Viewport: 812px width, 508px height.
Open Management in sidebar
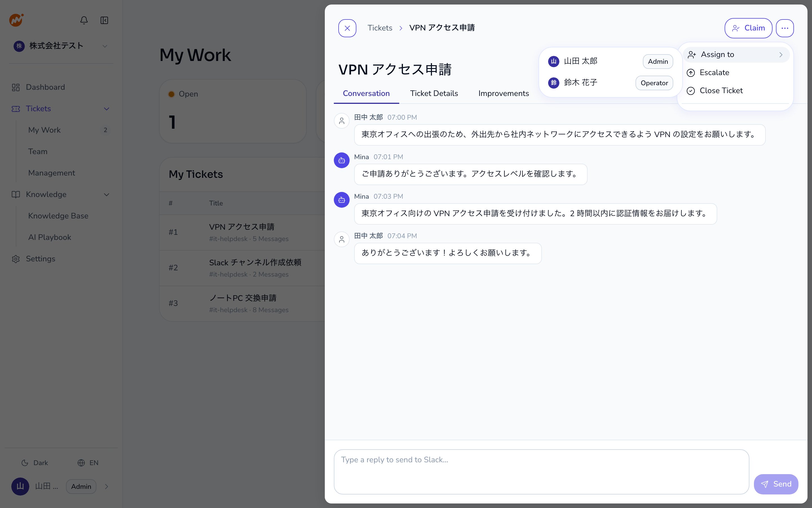point(51,173)
